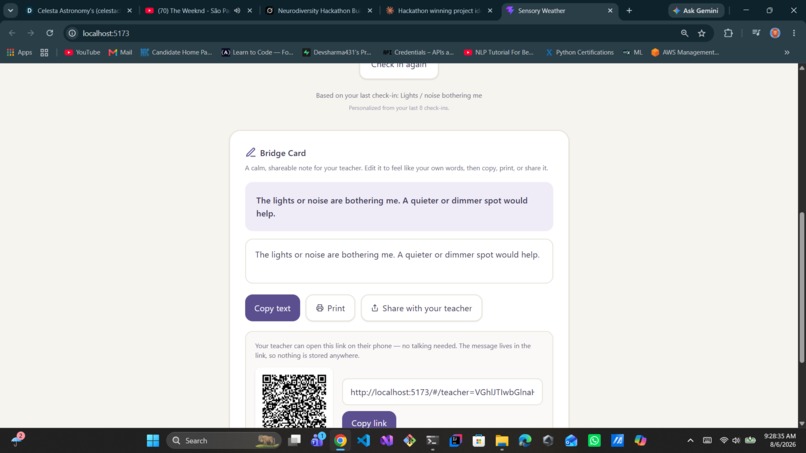Click the printer icon in Print button
The width and height of the screenshot is (806, 453).
pyautogui.click(x=320, y=308)
